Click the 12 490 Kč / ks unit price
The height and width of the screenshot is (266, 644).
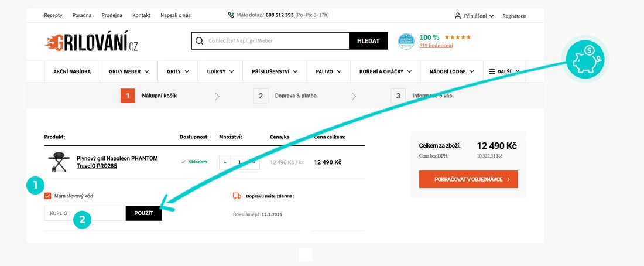coord(287,162)
